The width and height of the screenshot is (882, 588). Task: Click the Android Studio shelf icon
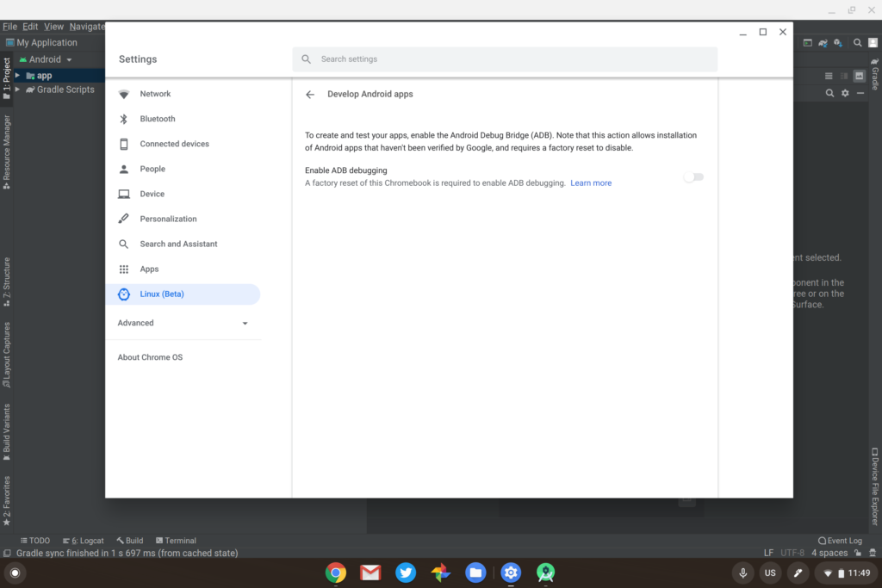tap(545, 573)
